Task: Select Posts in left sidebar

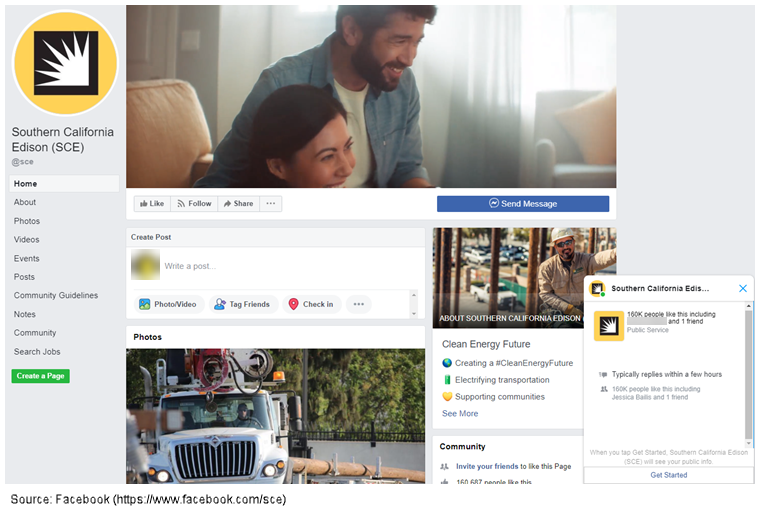Action: [24, 277]
